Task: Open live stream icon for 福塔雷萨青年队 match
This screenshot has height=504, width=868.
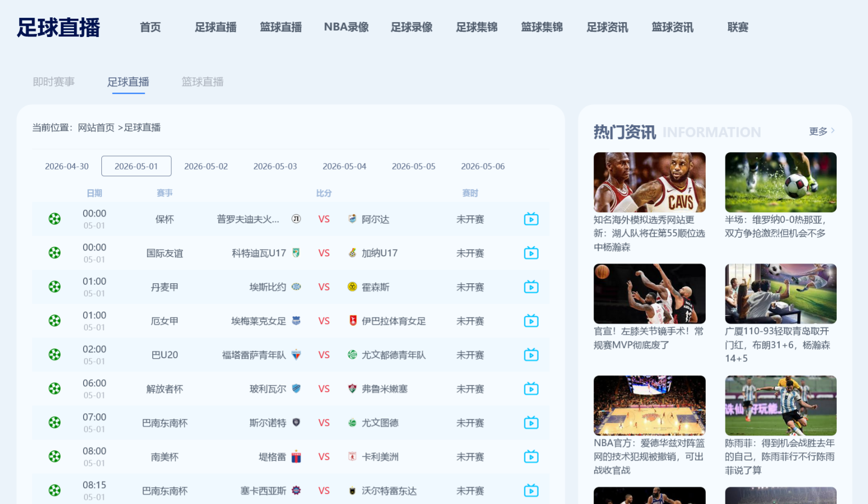Action: (x=531, y=355)
